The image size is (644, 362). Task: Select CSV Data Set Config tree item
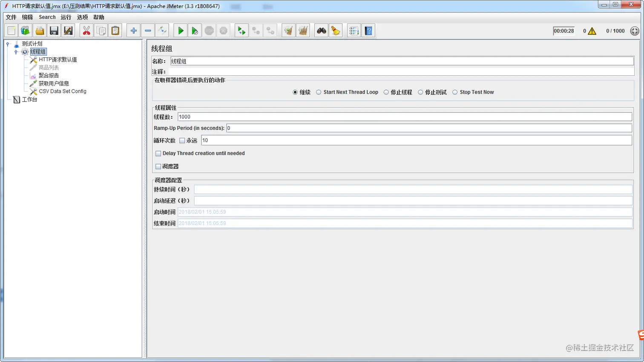(x=63, y=91)
